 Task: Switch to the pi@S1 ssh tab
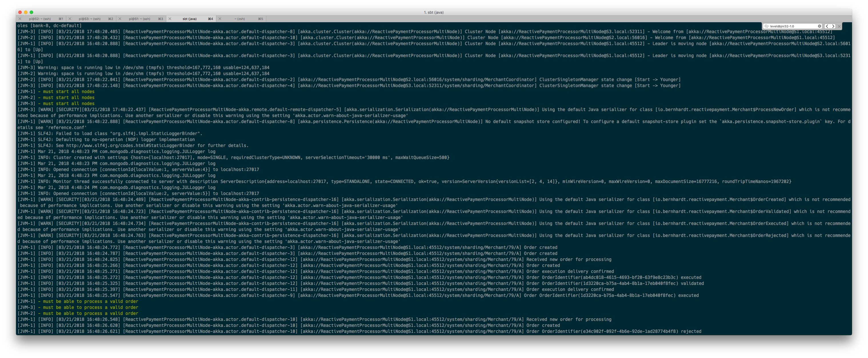pos(139,19)
